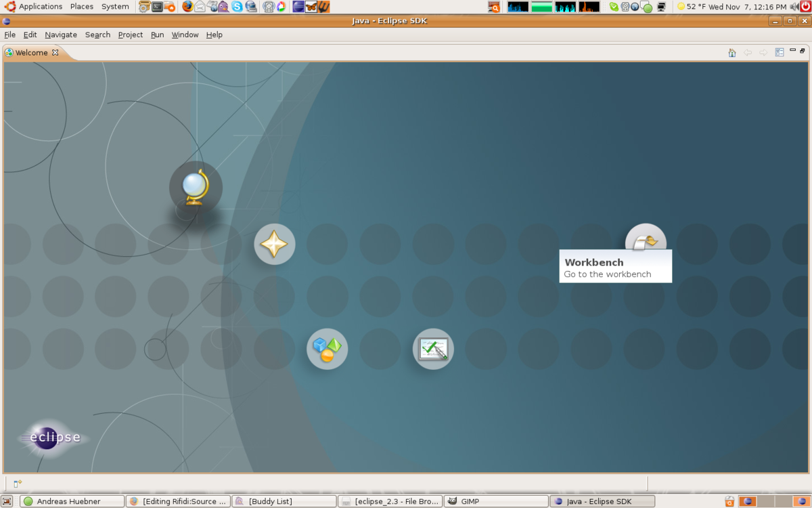812x508 pixels.
Task: Open the Project menu
Action: [x=131, y=35]
